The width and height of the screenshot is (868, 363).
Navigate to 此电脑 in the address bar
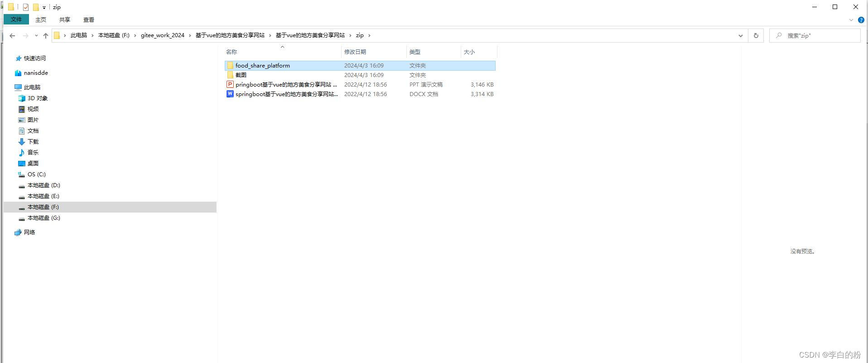pyautogui.click(x=79, y=35)
